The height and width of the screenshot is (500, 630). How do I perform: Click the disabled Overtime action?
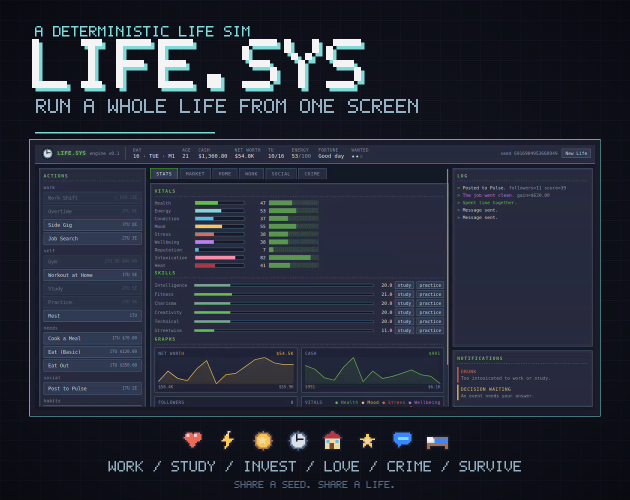(92, 211)
